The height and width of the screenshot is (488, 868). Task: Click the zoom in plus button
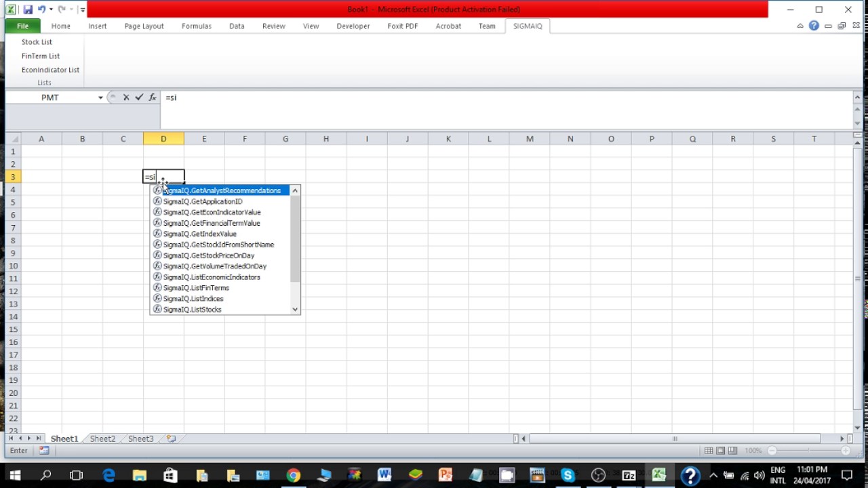(846, 451)
